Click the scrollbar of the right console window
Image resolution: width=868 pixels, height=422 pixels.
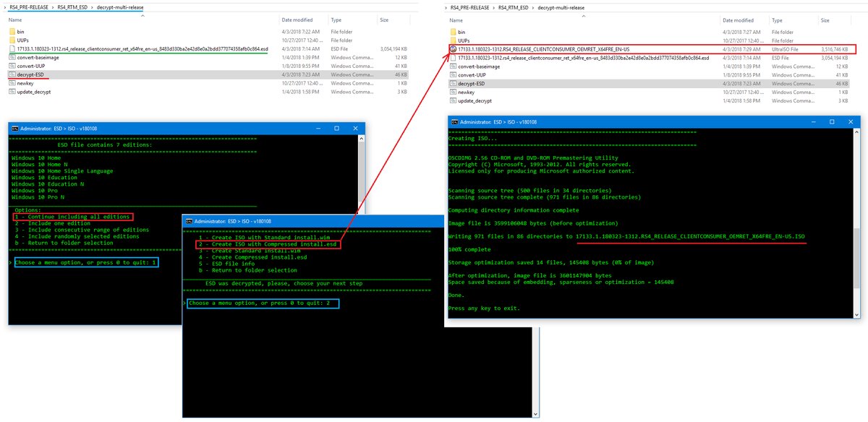click(856, 223)
